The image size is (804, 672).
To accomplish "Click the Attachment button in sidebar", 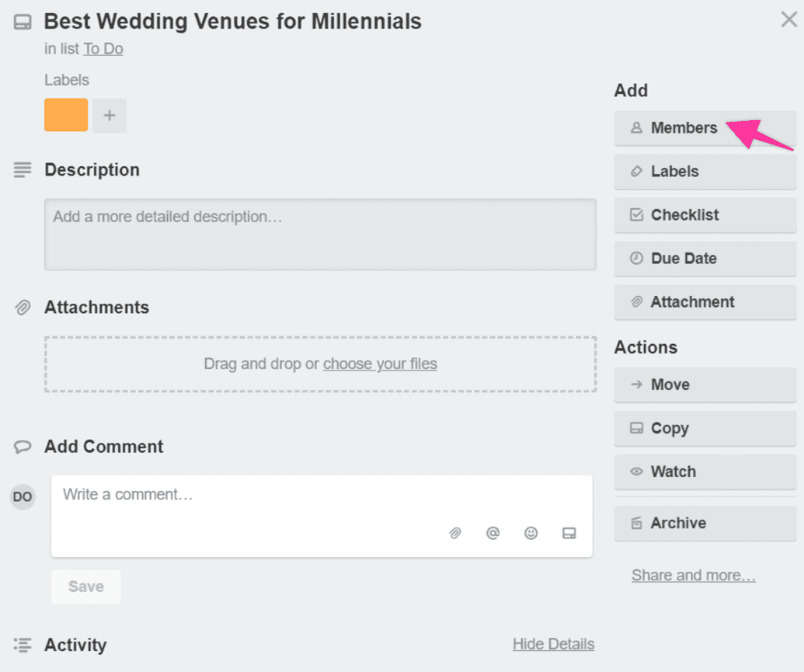I will point(705,302).
